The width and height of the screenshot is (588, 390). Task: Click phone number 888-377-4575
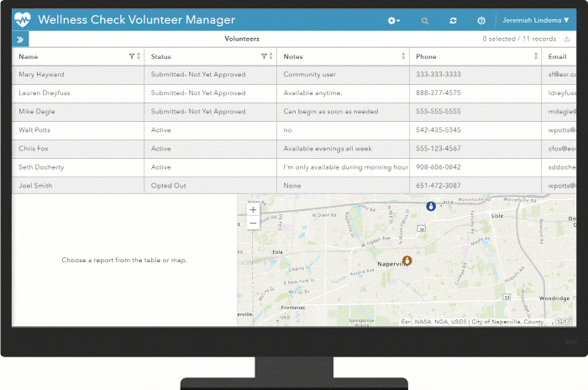tap(438, 92)
